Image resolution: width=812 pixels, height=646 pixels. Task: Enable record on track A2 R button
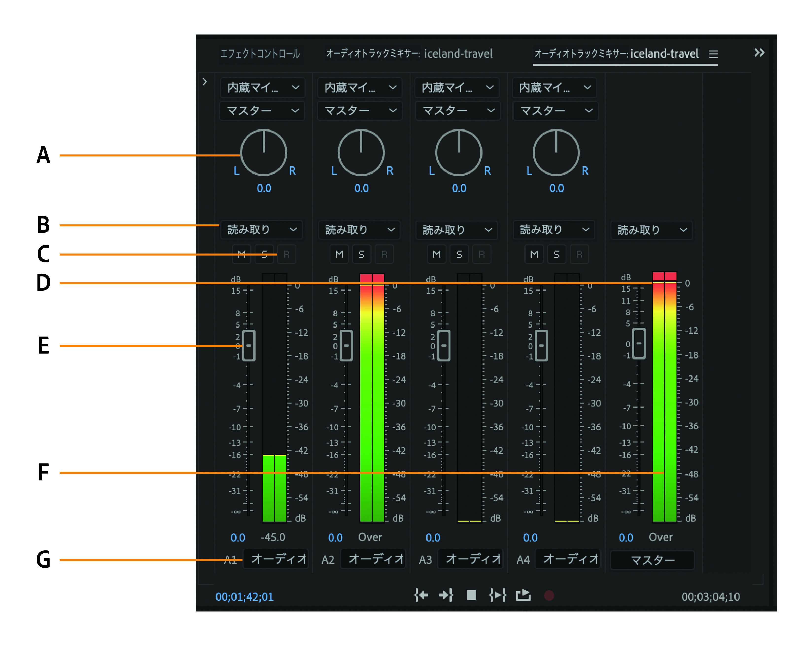[384, 254]
